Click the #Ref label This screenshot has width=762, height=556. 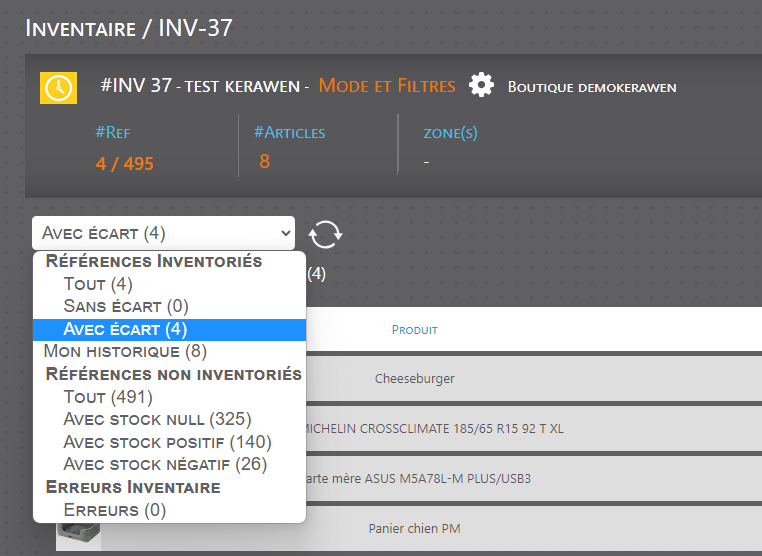(113, 132)
